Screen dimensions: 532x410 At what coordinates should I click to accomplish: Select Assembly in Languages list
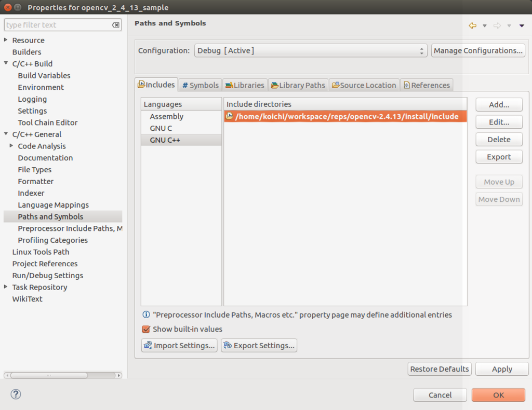(181, 116)
